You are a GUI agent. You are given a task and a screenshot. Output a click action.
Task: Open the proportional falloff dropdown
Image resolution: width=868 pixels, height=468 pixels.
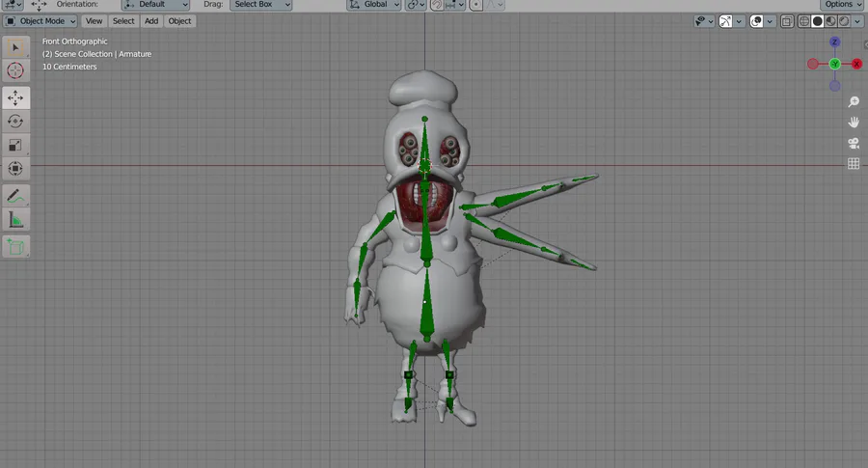point(495,5)
